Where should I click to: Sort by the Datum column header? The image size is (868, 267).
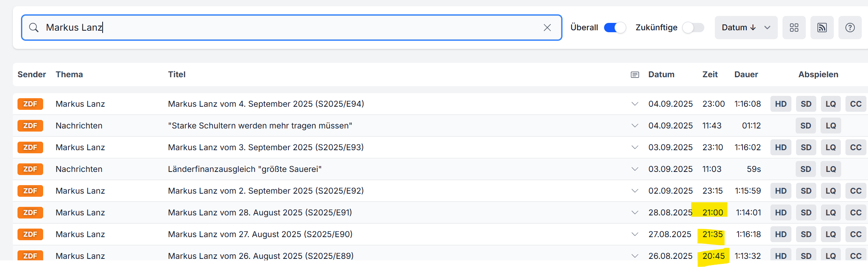click(x=661, y=75)
